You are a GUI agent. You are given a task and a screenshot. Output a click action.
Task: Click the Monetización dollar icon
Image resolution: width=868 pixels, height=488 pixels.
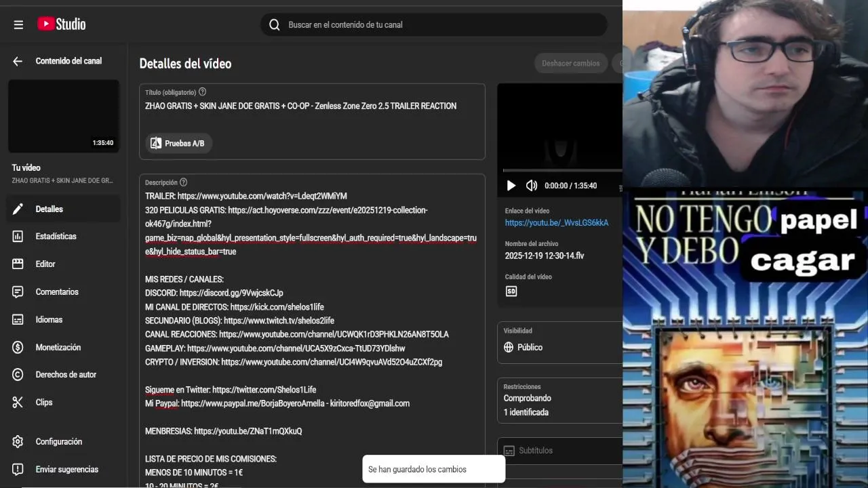18,348
